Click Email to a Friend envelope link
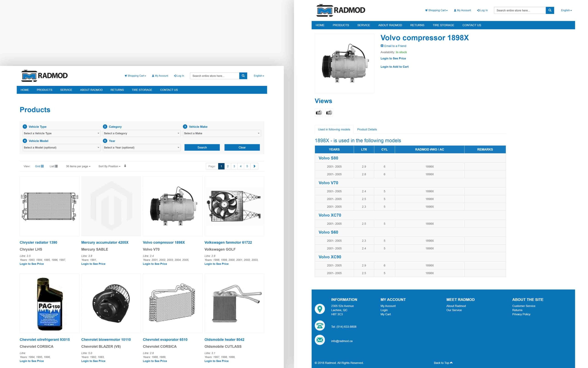 tap(393, 46)
